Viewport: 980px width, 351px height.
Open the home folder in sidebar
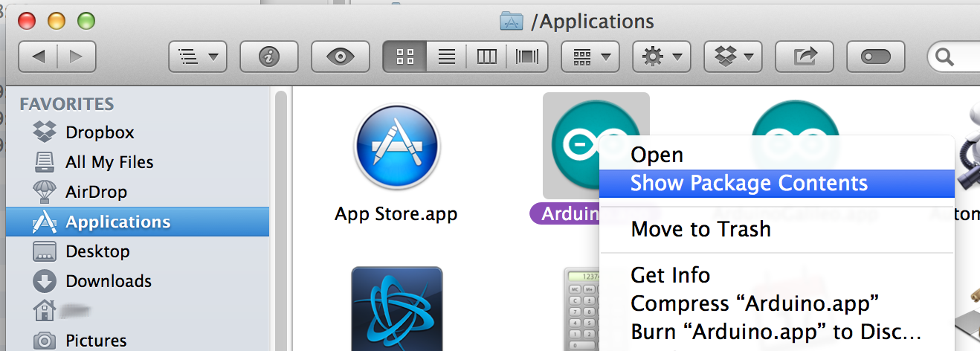pyautogui.click(x=137, y=311)
